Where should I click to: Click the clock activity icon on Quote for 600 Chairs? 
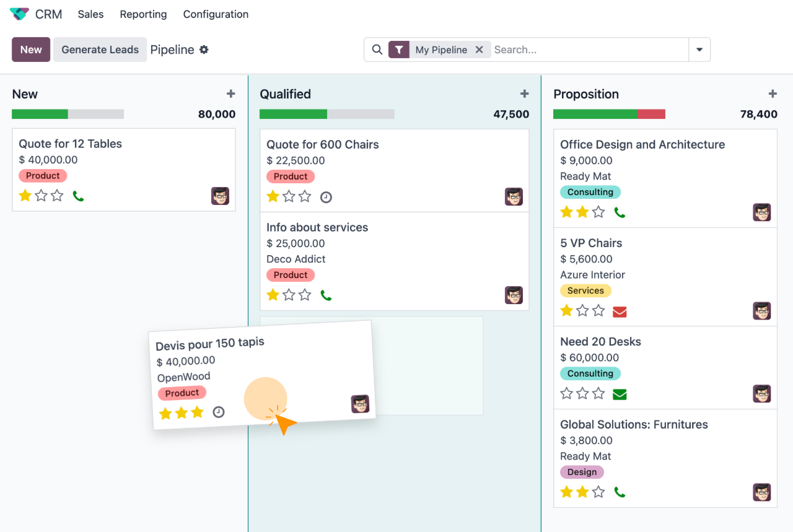(x=326, y=197)
